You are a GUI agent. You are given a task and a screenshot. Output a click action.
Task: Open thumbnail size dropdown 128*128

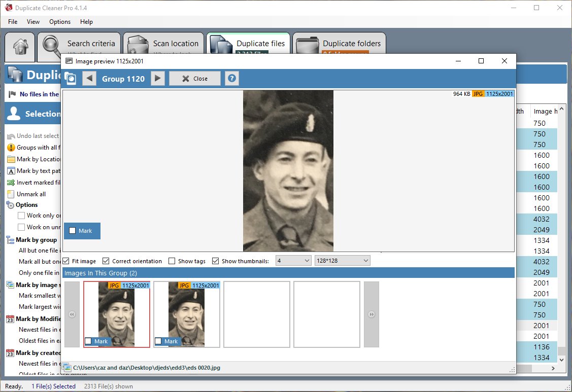pos(342,261)
